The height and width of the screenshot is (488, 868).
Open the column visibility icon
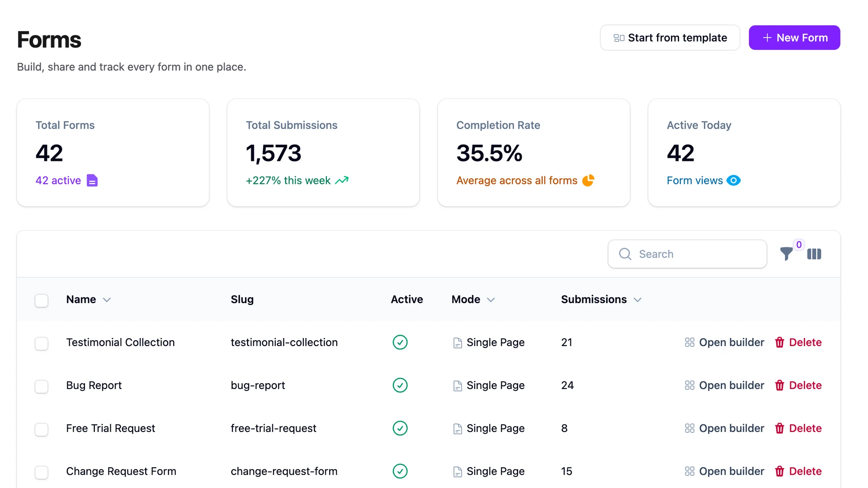(x=814, y=254)
